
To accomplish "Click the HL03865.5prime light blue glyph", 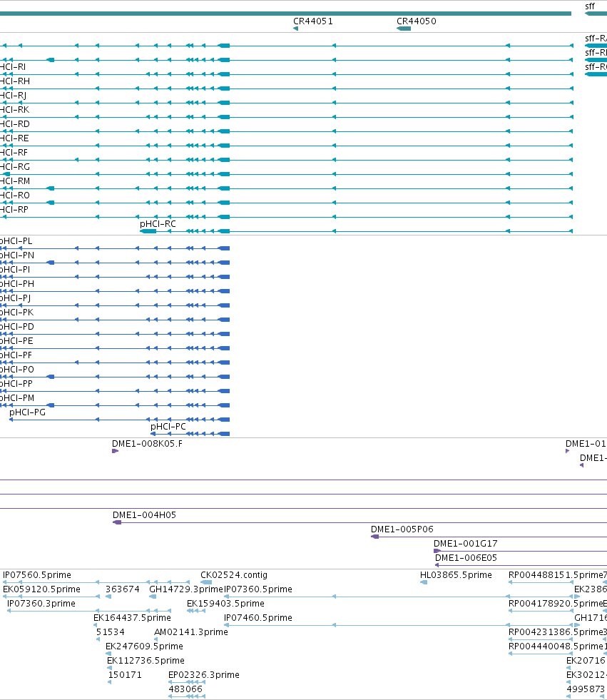I will point(424,582).
